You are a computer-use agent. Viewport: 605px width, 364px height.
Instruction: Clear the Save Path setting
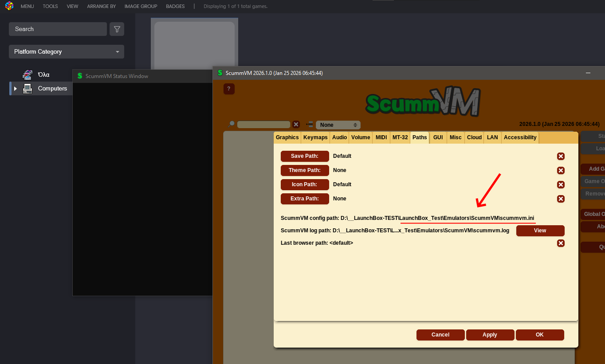[561, 156]
